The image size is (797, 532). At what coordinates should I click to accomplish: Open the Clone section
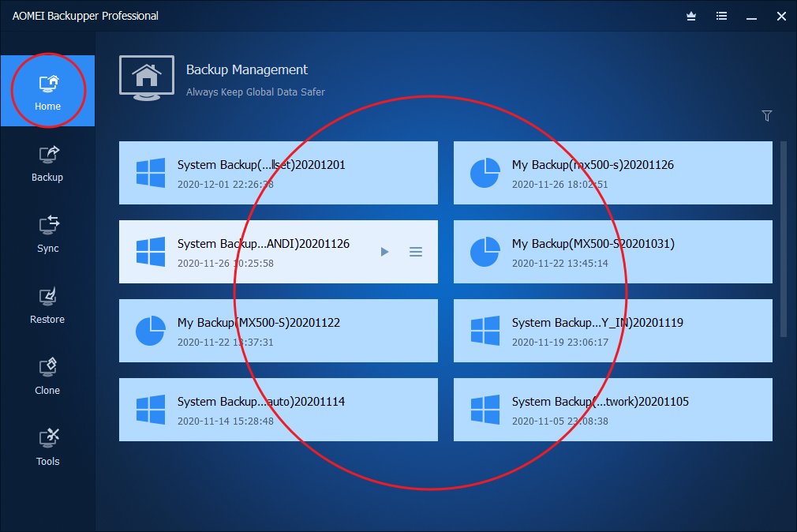pyautogui.click(x=48, y=377)
